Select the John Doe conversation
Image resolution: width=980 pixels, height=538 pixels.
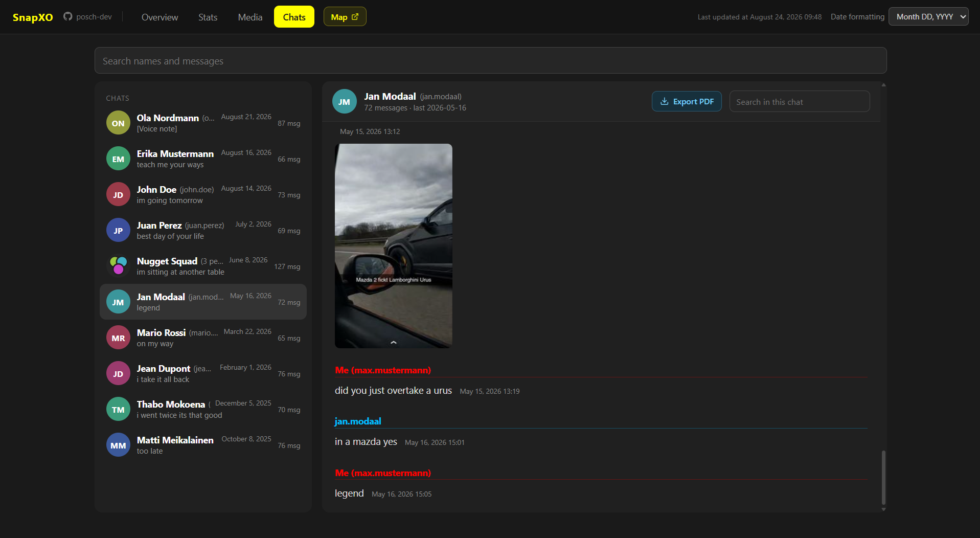click(203, 194)
